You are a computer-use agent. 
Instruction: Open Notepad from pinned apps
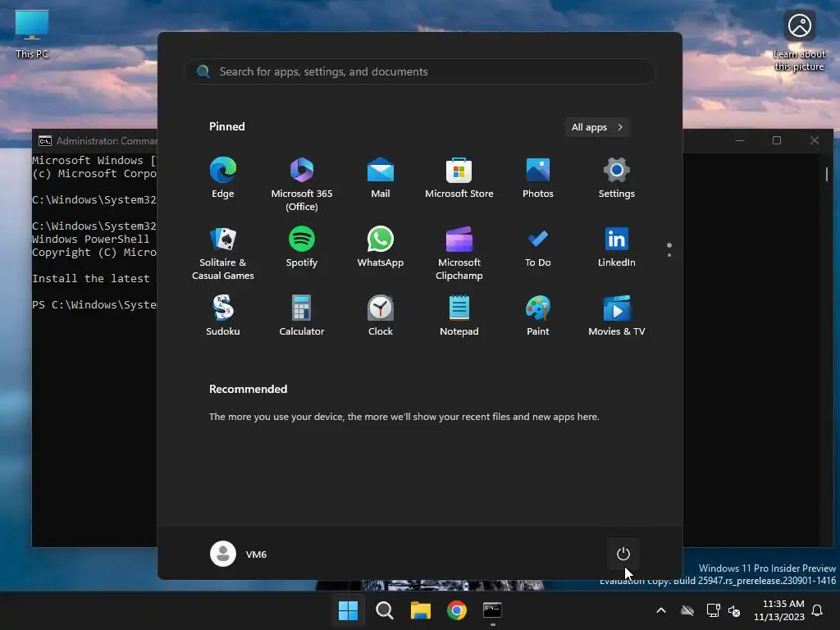click(x=459, y=316)
